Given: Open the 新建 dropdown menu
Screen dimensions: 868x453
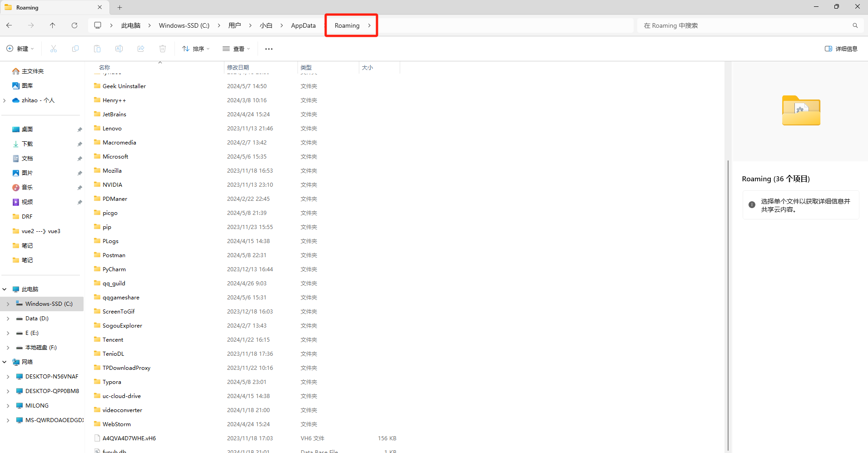Looking at the screenshot, I should [20, 49].
